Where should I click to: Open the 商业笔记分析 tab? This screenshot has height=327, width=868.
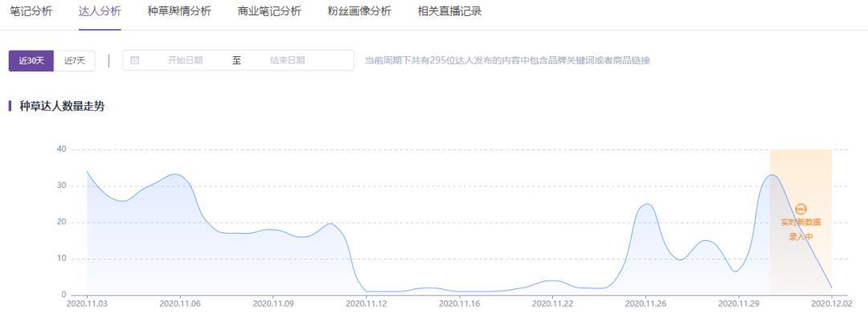(x=269, y=11)
